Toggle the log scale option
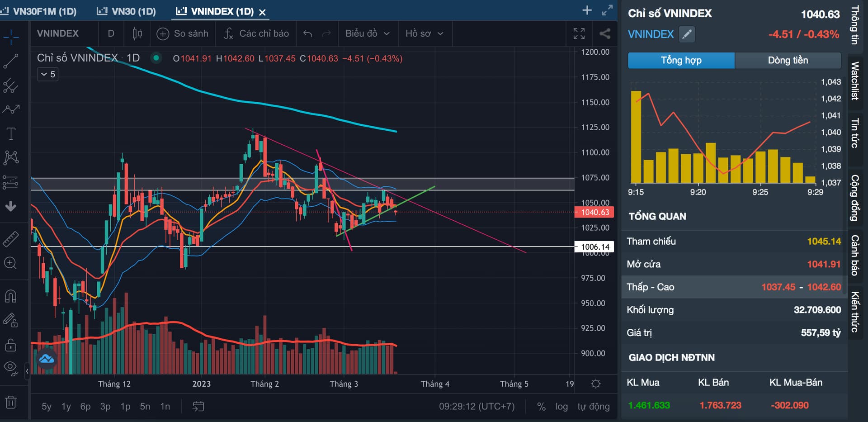Viewport: 868px width, 422px height. pyautogui.click(x=561, y=407)
